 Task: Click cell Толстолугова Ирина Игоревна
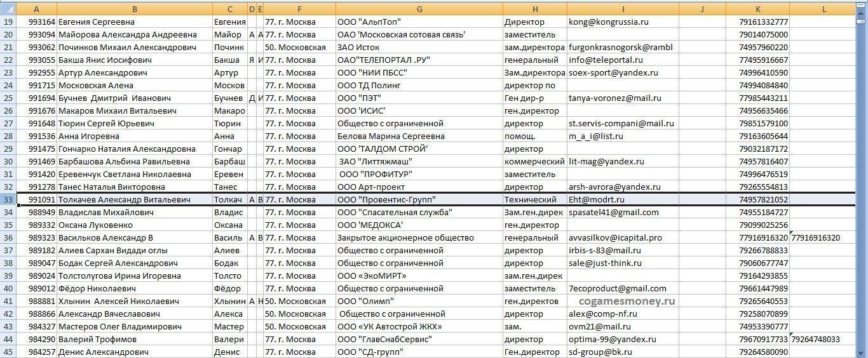[135, 275]
